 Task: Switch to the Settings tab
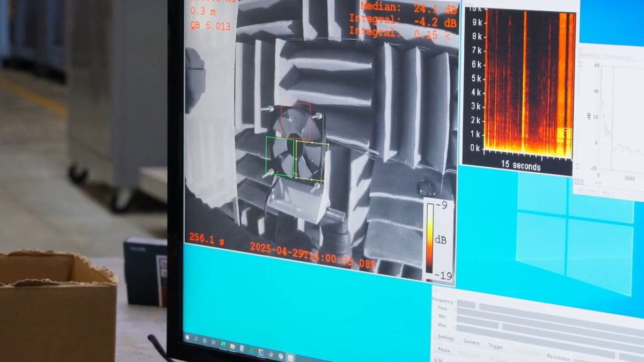coord(447,337)
